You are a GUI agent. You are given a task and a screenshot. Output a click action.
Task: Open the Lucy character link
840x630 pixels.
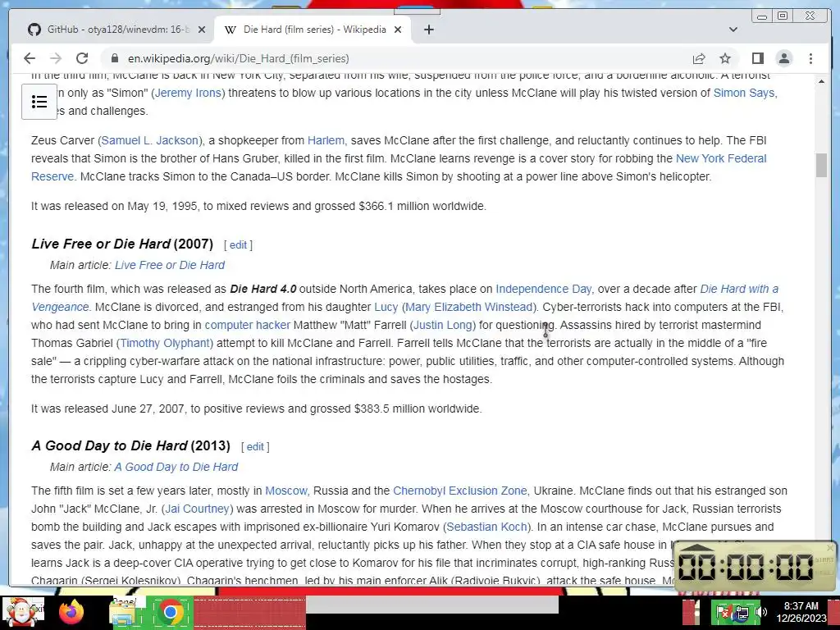(386, 307)
